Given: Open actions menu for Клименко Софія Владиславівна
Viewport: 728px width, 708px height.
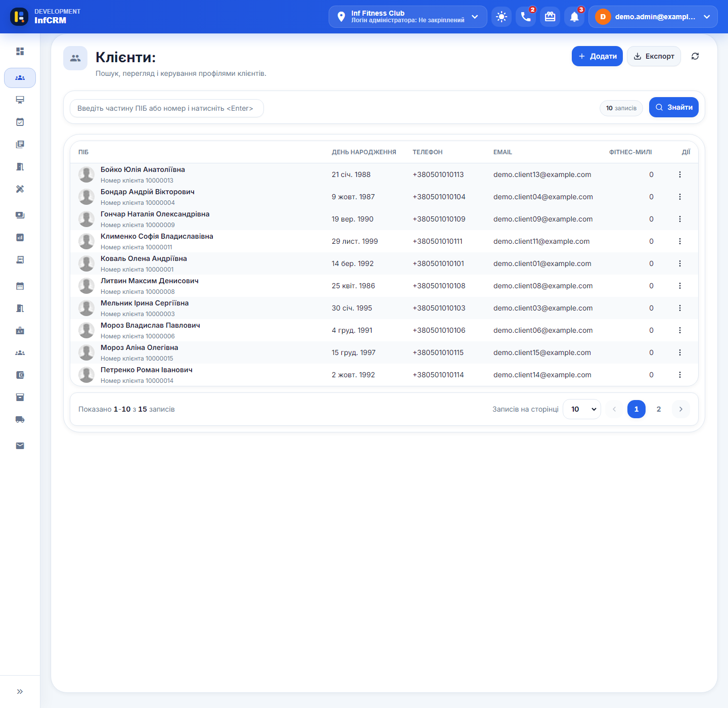Looking at the screenshot, I should click(x=680, y=241).
